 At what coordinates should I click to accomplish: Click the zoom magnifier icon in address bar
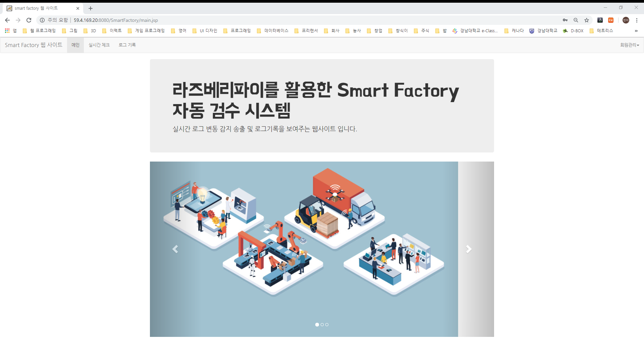(576, 20)
